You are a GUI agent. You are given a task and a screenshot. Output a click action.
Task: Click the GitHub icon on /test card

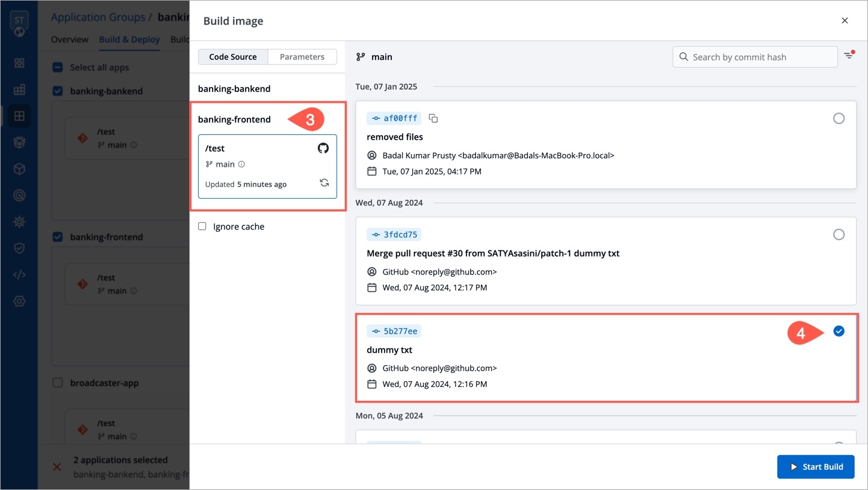click(x=323, y=148)
